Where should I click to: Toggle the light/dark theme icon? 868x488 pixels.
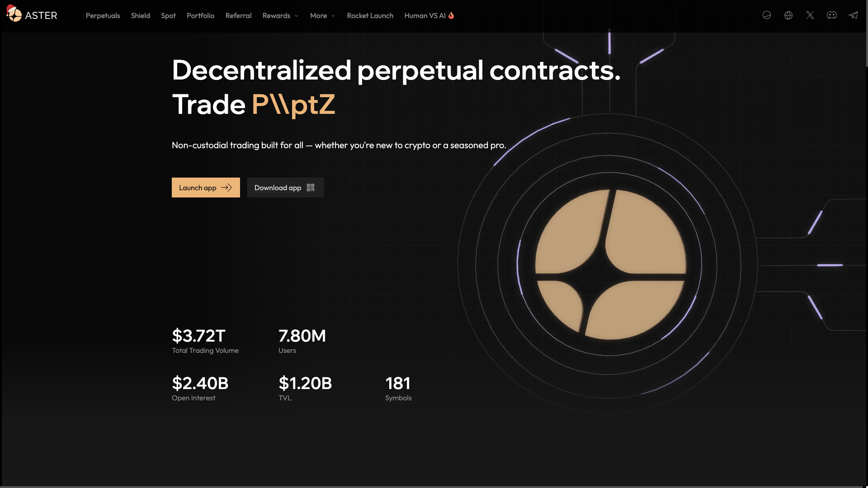pyautogui.click(x=767, y=15)
